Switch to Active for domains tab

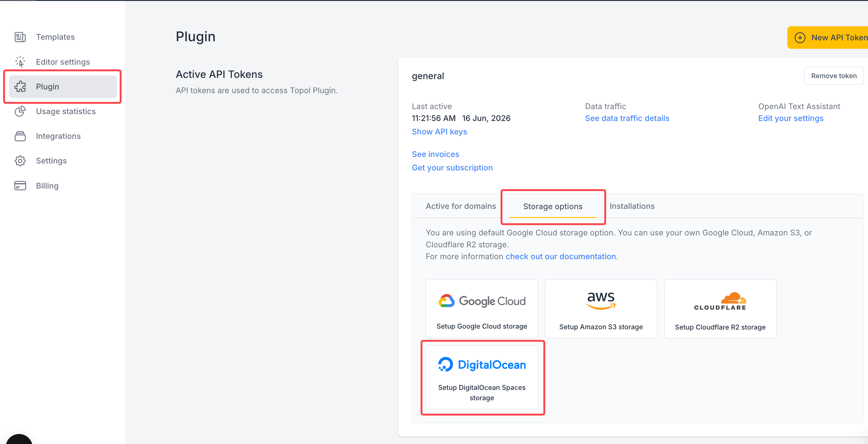pos(461,206)
